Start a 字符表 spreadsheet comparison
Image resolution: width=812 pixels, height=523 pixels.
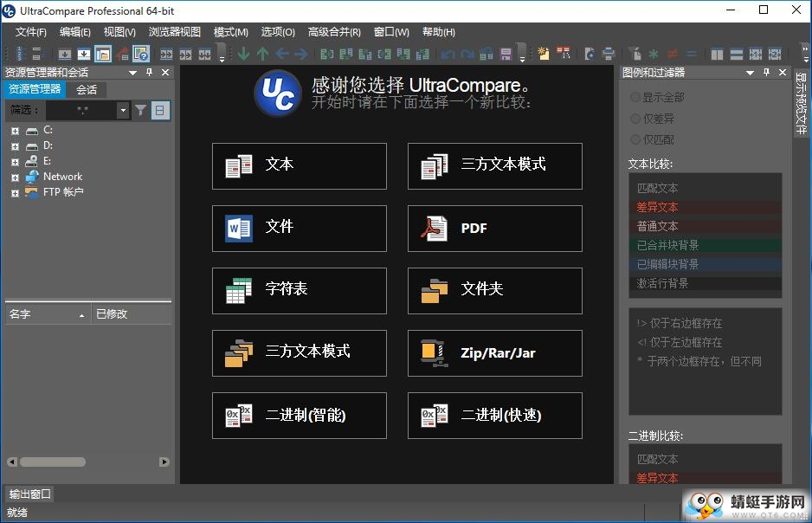click(x=300, y=290)
